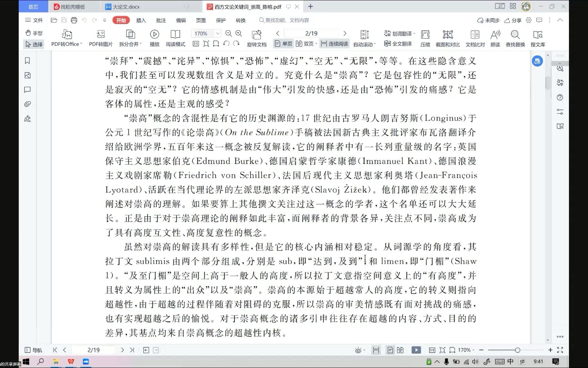
Task: Switch to the 保护 tab
Action: [220, 20]
